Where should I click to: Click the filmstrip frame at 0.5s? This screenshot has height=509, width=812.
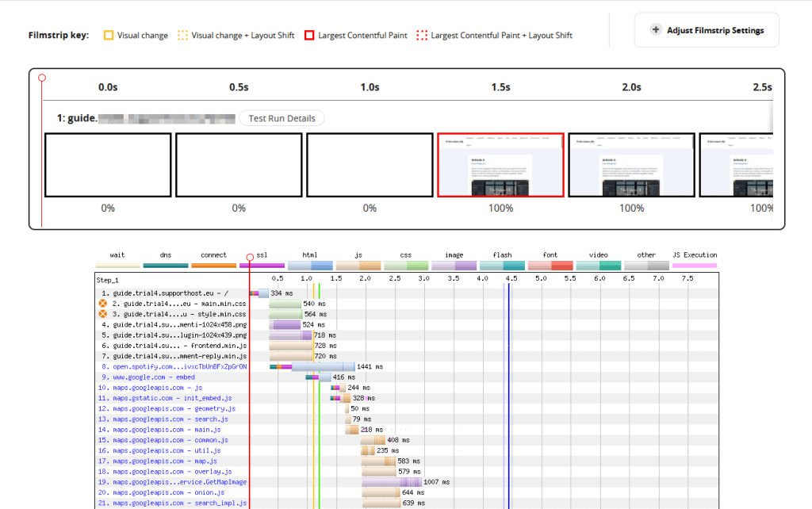[x=239, y=165]
